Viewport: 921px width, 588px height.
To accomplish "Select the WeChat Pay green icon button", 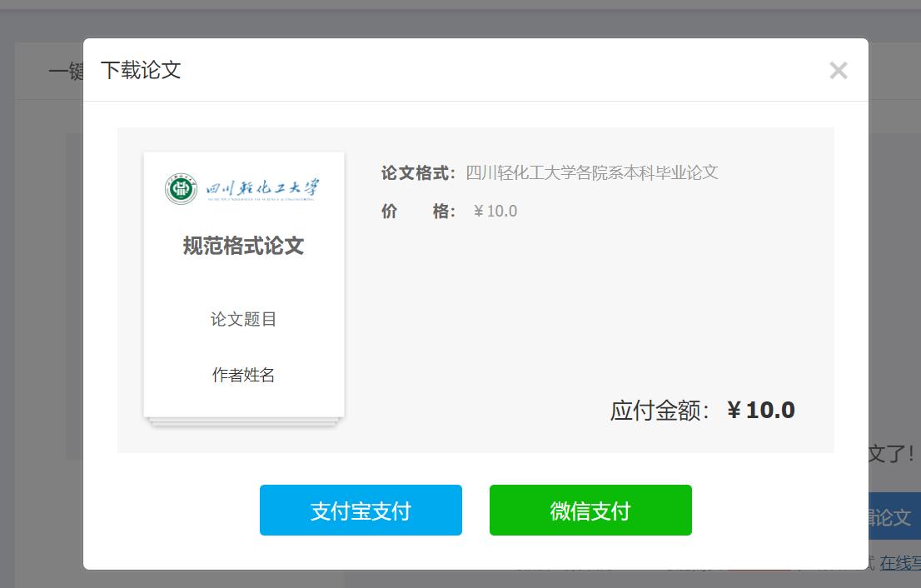I will (x=590, y=510).
